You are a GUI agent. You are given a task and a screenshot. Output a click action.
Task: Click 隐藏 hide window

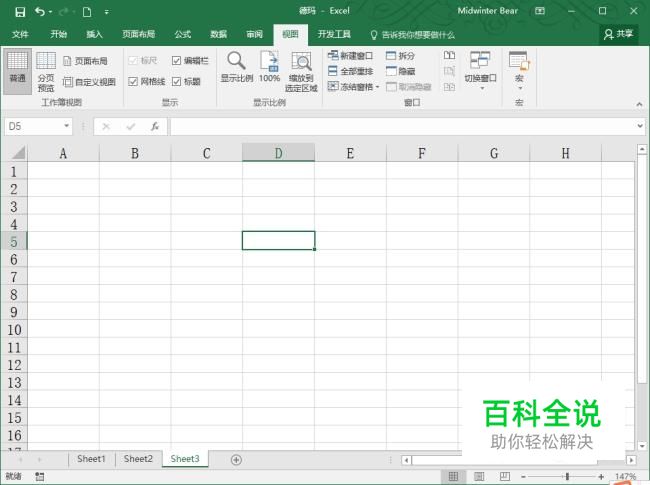[x=400, y=71]
